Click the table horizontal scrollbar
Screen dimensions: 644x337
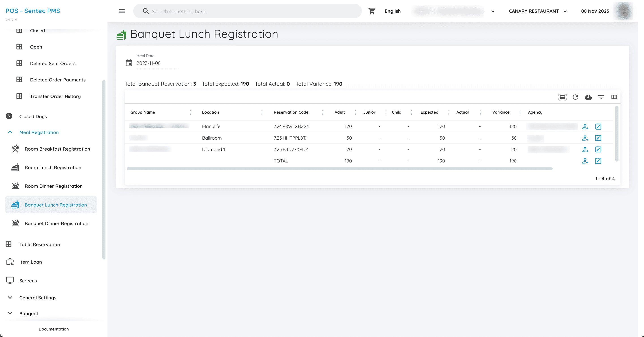[339, 169]
